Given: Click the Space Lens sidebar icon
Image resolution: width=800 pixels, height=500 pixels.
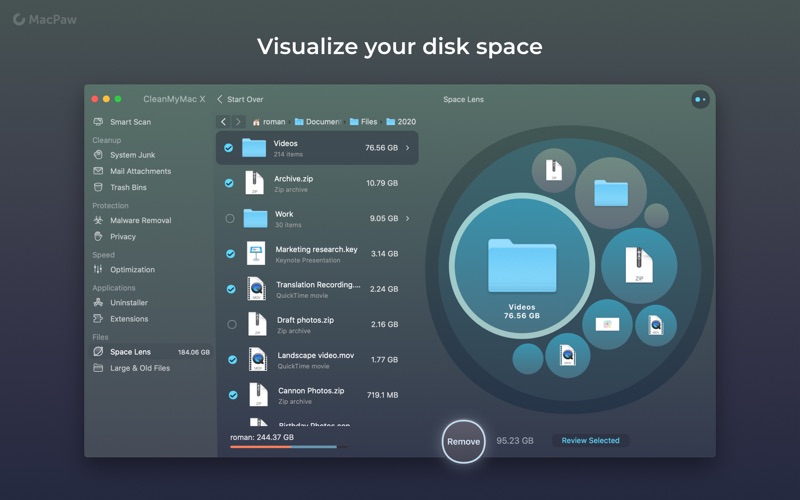Looking at the screenshot, I should pyautogui.click(x=98, y=352).
